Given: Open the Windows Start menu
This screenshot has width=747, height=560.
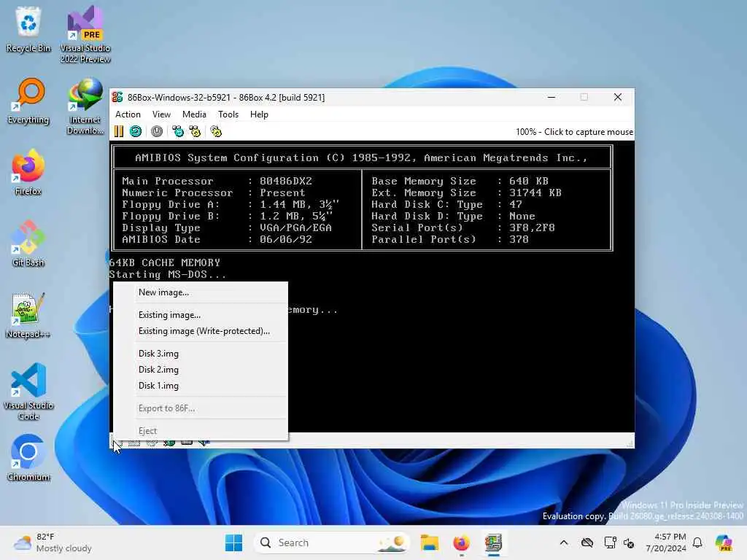Looking at the screenshot, I should [x=233, y=542].
